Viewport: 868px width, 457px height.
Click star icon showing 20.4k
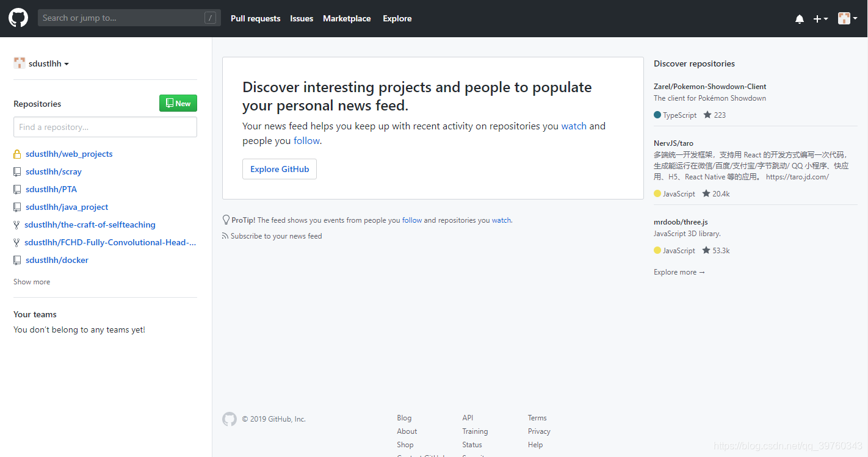(706, 193)
